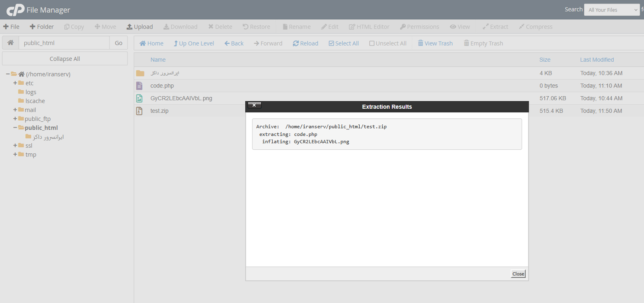Click the Collapse All button
This screenshot has height=303, width=644.
(65, 59)
